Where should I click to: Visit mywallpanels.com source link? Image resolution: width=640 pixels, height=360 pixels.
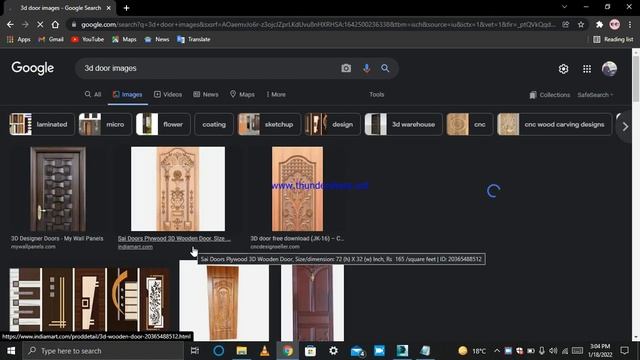[33, 247]
